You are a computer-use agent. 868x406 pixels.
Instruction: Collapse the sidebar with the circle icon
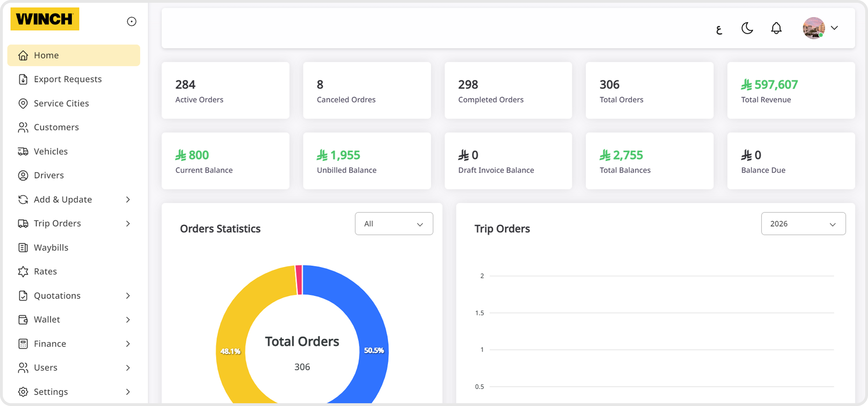point(131,21)
